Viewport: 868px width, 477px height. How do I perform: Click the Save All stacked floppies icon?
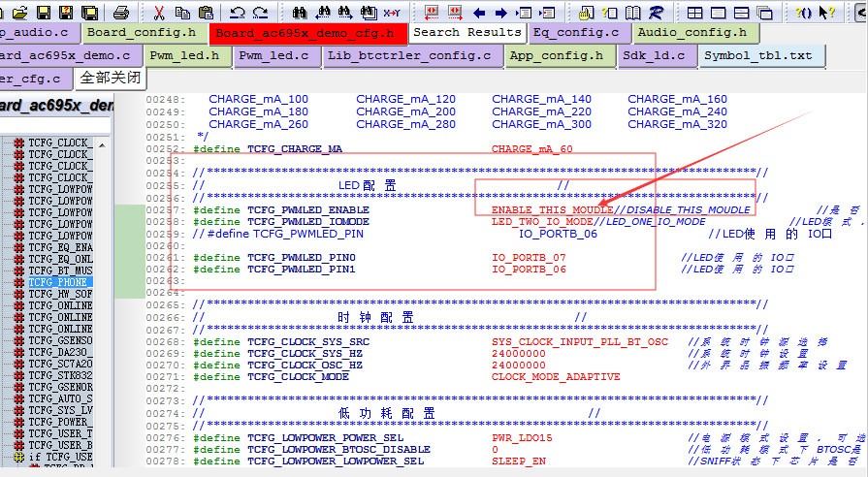tap(89, 13)
